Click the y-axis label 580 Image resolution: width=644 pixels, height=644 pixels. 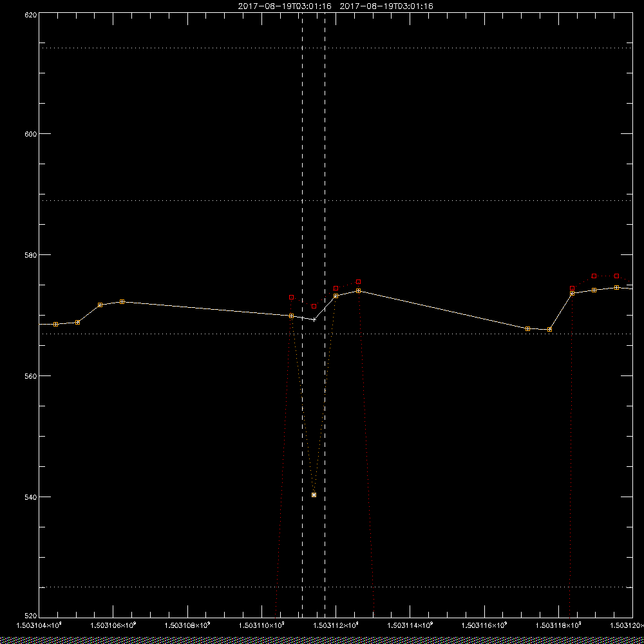point(31,254)
